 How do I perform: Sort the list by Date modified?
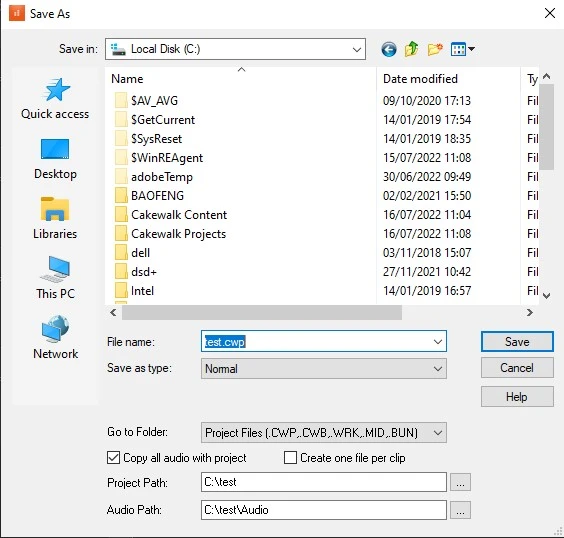pyautogui.click(x=448, y=78)
